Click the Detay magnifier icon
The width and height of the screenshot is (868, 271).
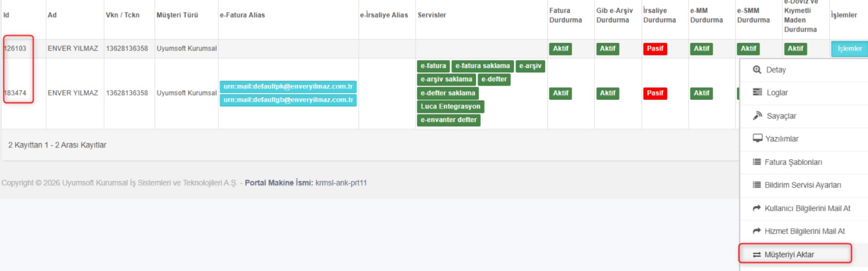[x=757, y=70]
